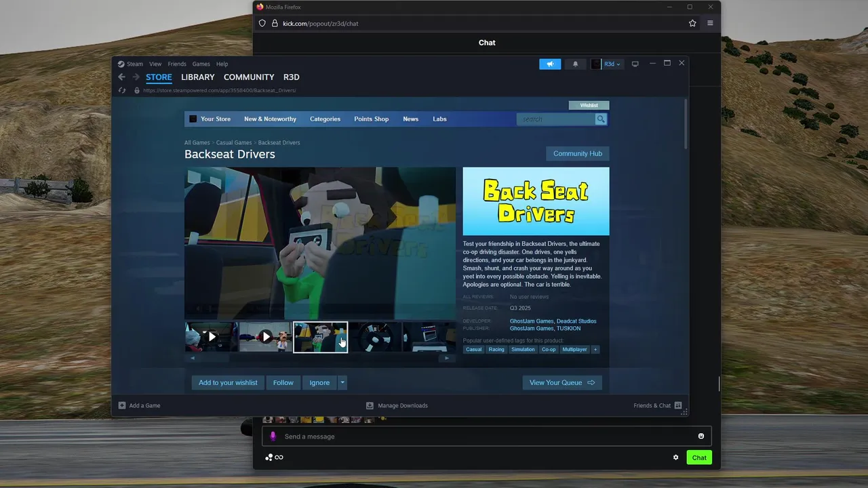The height and width of the screenshot is (488, 868).
Task: Expand the Ignore options dropdown arrow
Action: [x=342, y=383]
